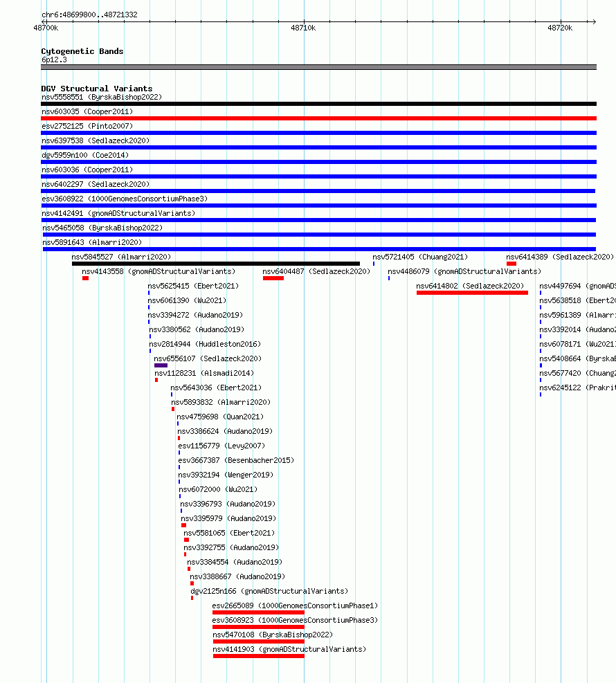This screenshot has height=683, width=616.
Task: Open nsv5581065 (Ebert2021) entry
Action: [x=229, y=533]
